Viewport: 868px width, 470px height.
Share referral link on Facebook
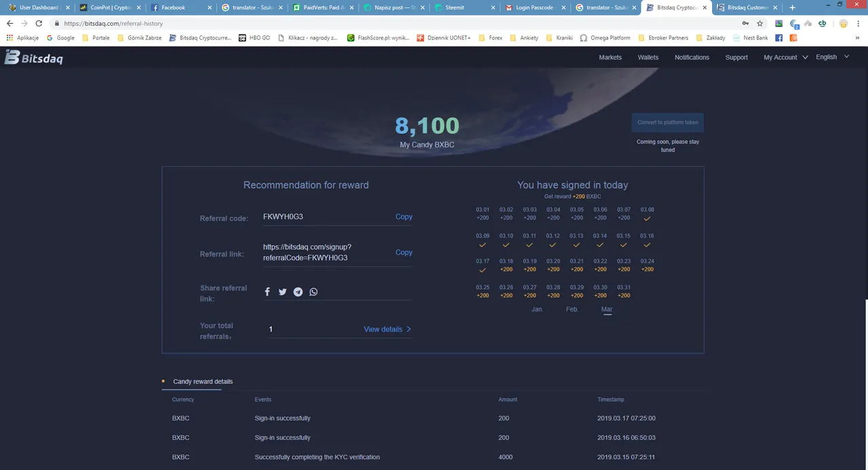(267, 292)
